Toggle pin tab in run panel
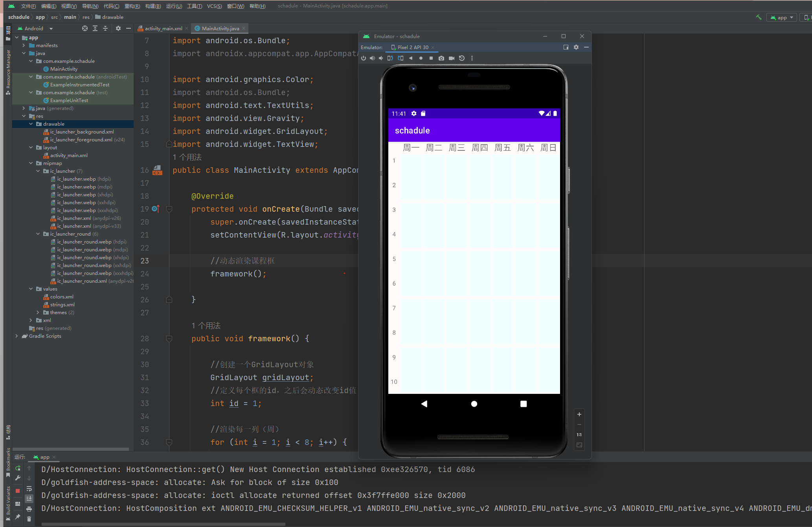 pos(18,517)
